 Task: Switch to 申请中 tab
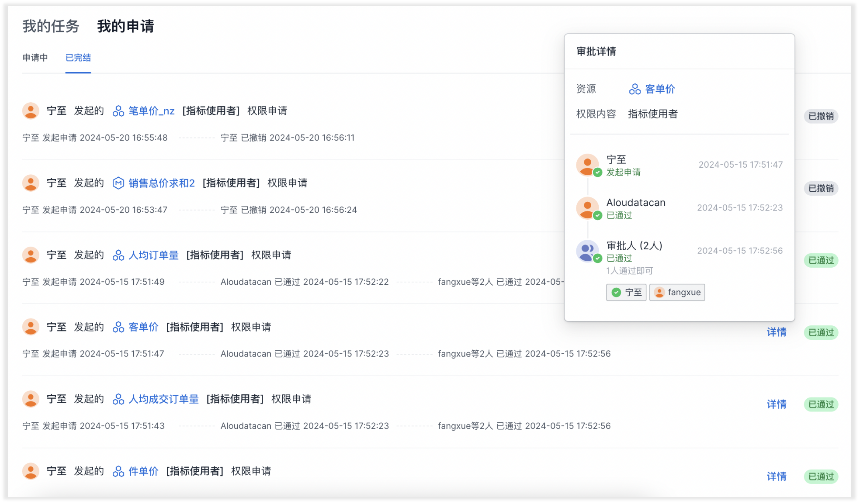point(35,58)
